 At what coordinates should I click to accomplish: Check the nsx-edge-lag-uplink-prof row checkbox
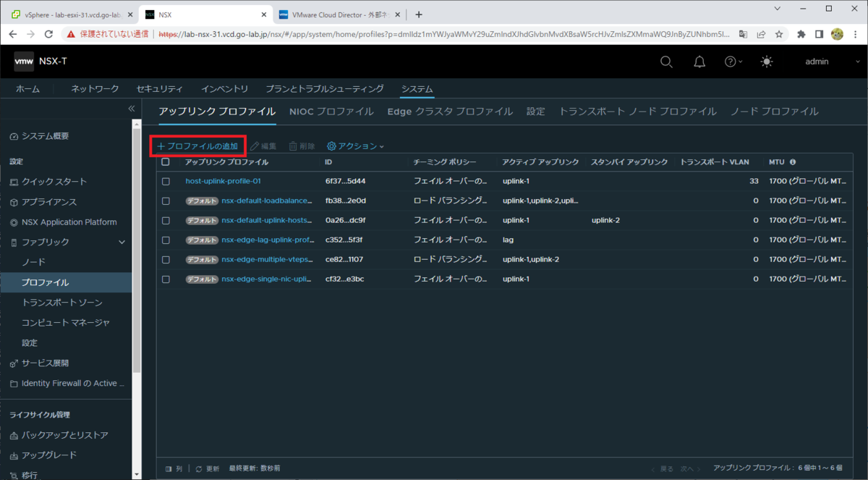tap(166, 240)
